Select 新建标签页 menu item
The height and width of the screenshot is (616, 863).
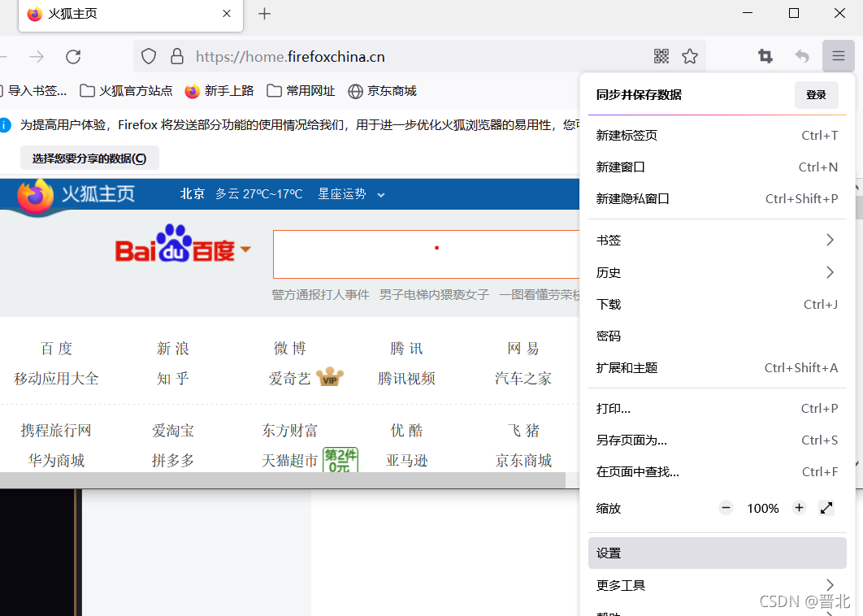point(718,136)
